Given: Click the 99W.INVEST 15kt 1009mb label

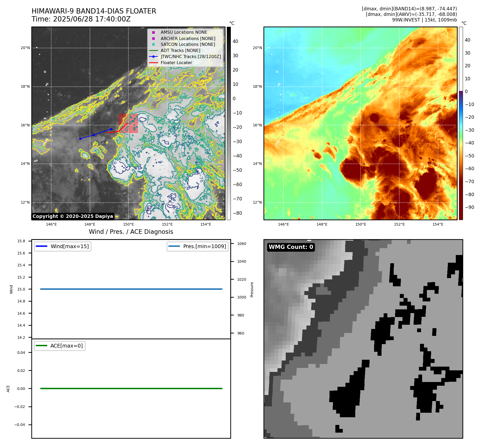Looking at the screenshot, I should 424,20.
